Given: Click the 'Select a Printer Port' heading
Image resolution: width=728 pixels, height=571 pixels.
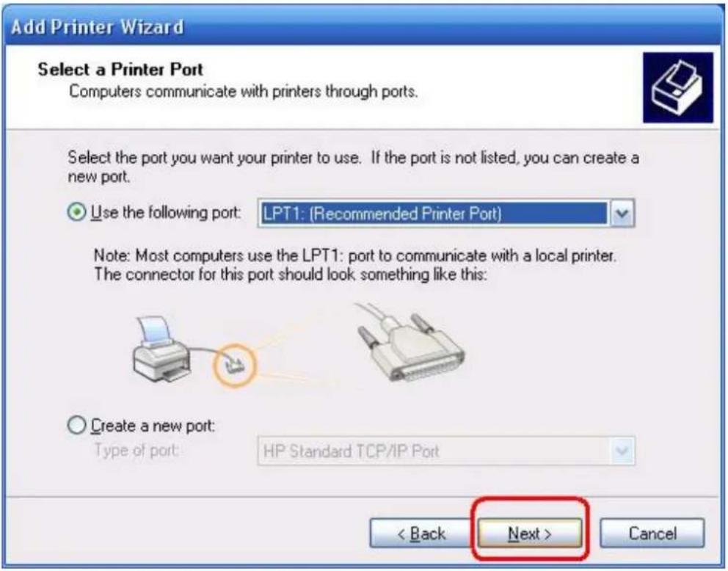Looking at the screenshot, I should tap(120, 70).
